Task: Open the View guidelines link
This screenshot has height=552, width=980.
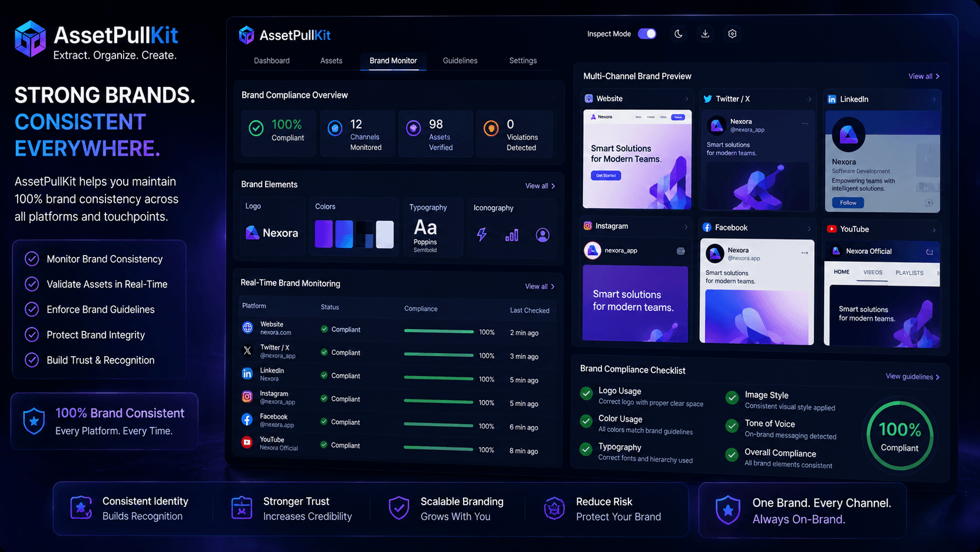Action: (x=913, y=377)
